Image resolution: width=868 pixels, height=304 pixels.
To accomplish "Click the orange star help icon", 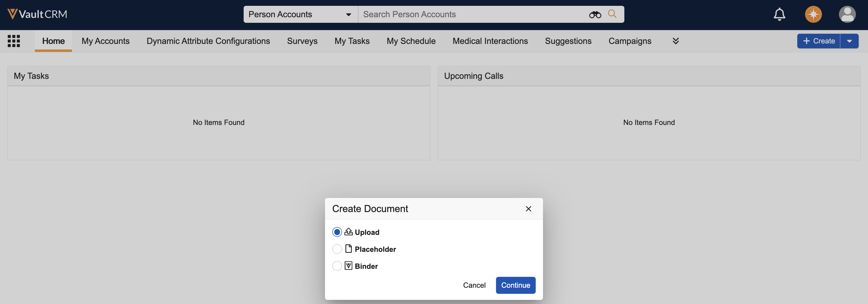I will click(x=813, y=14).
